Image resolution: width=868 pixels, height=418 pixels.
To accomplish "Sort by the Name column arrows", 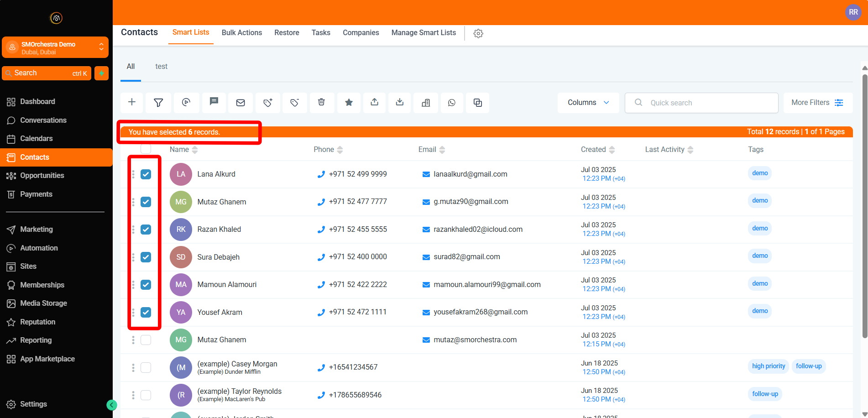I will [x=195, y=150].
